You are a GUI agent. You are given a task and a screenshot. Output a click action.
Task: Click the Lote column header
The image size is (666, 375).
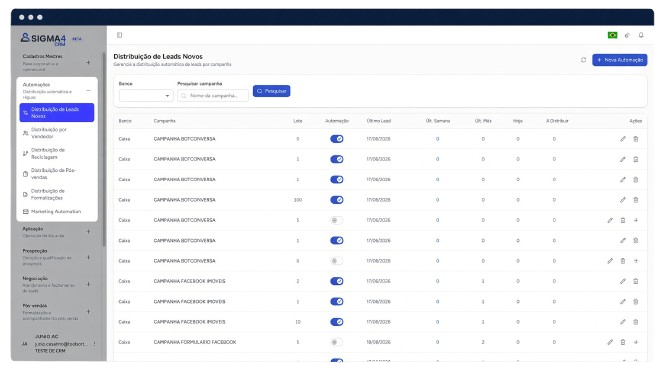[298, 121]
